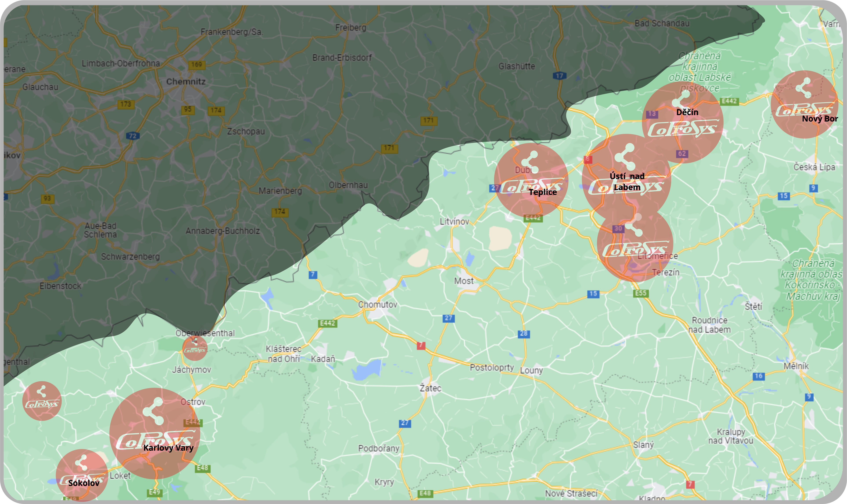Click the Annaberg-Buchholz label
Viewport: 847px width, 504px height.
click(223, 231)
